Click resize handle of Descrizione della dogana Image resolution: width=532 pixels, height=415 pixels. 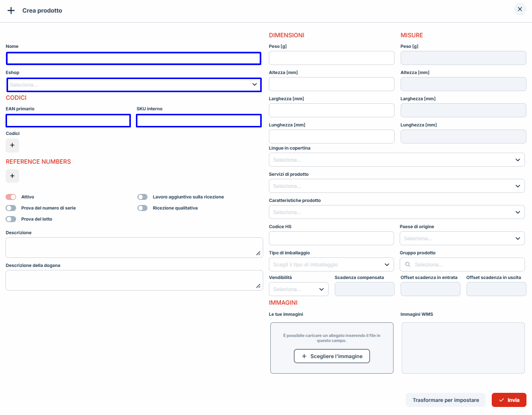pyautogui.click(x=258, y=286)
